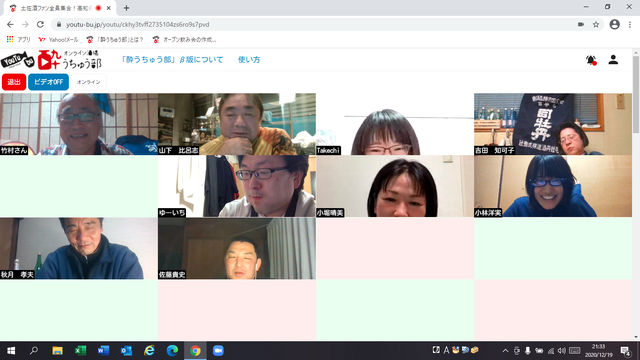
Task: Open Internet Explorer from the taskbar
Action: tap(149, 351)
